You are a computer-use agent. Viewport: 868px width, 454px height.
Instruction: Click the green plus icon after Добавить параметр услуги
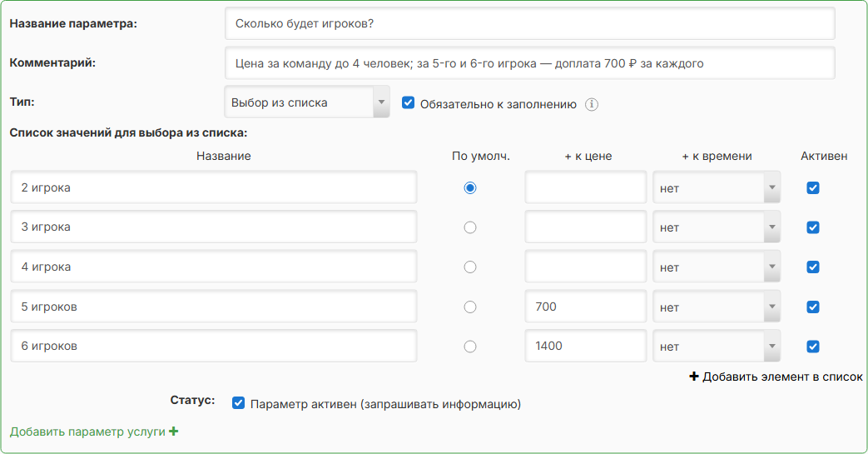174,432
